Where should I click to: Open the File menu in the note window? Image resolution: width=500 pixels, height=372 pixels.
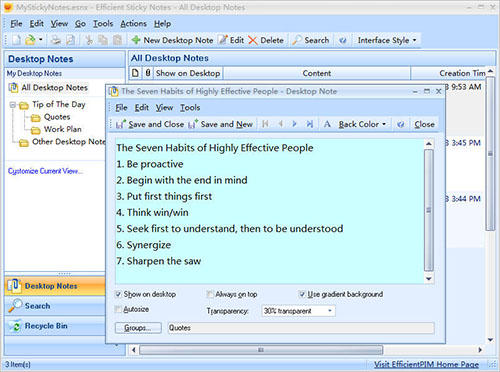121,108
